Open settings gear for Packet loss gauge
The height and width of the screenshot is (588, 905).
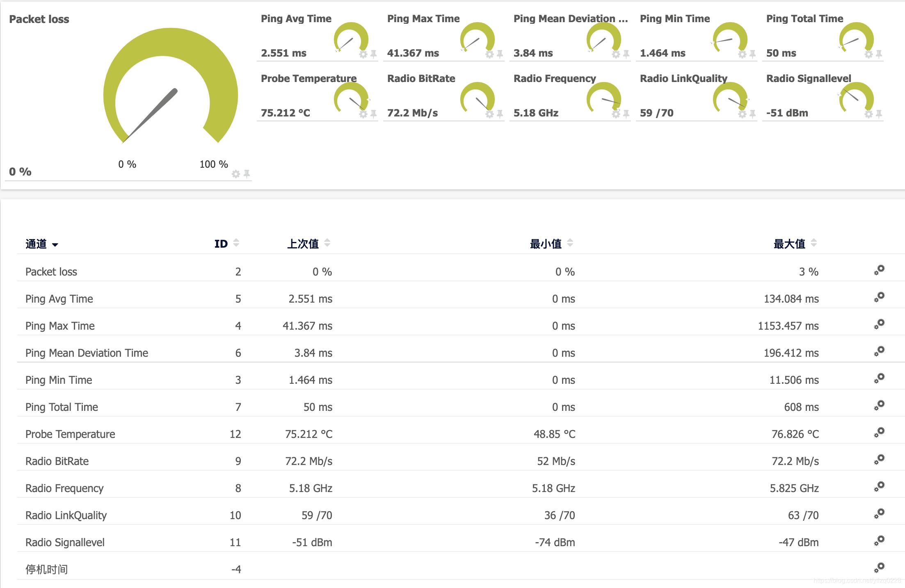[x=236, y=174]
